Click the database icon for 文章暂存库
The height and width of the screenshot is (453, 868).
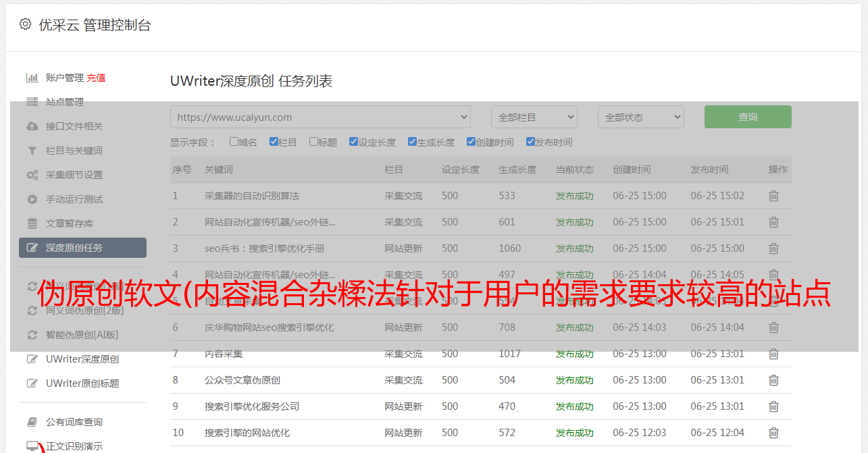[x=32, y=223]
